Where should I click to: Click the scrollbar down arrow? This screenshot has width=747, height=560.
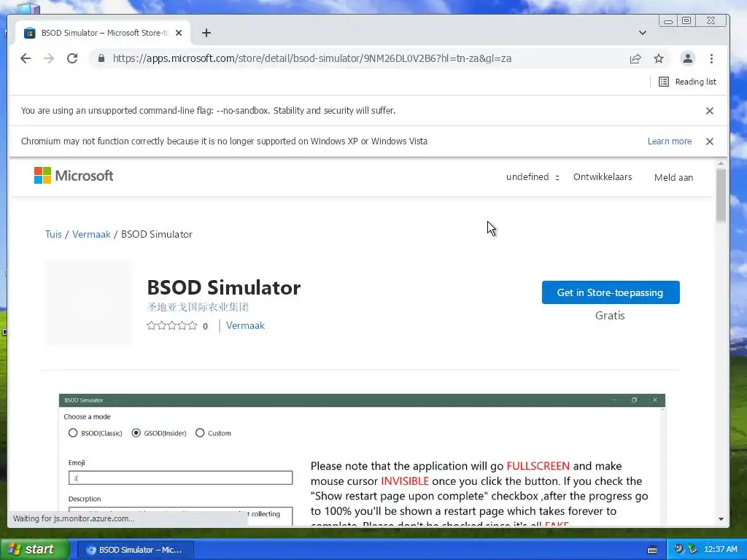[721, 519]
